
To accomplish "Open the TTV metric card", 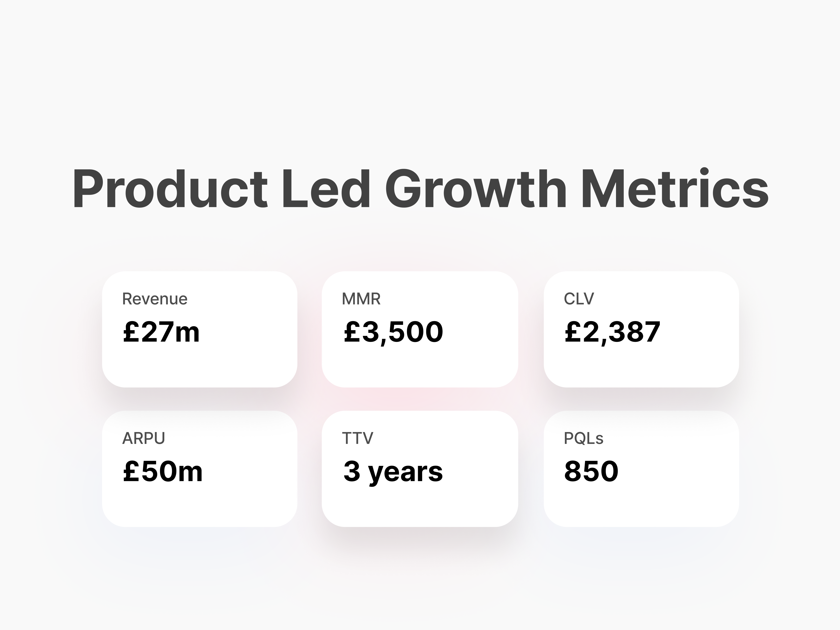I will pos(420,469).
